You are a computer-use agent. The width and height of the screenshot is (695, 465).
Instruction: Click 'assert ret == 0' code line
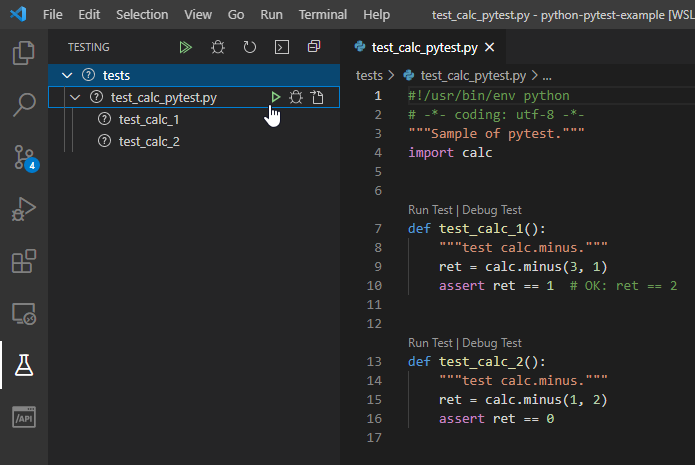coord(496,418)
